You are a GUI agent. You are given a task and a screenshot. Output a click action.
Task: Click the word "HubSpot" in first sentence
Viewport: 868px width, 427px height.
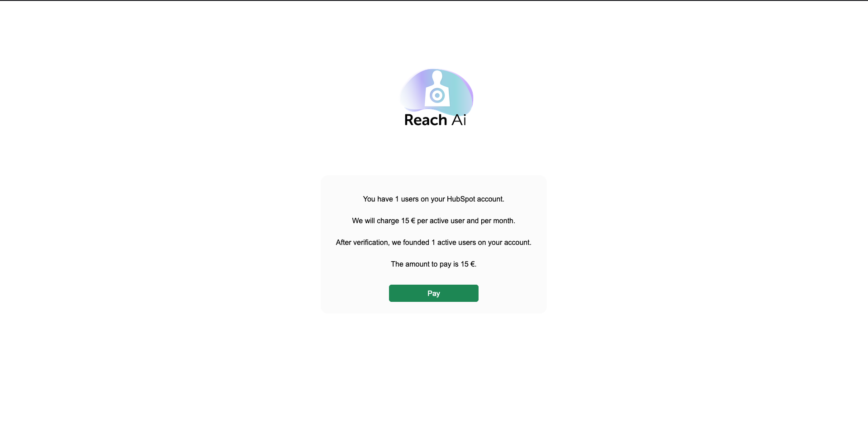(461, 199)
